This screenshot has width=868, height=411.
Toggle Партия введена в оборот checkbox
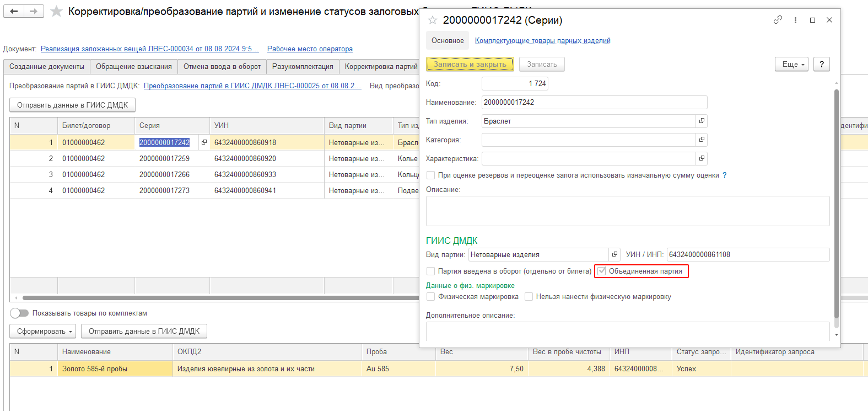tap(431, 271)
